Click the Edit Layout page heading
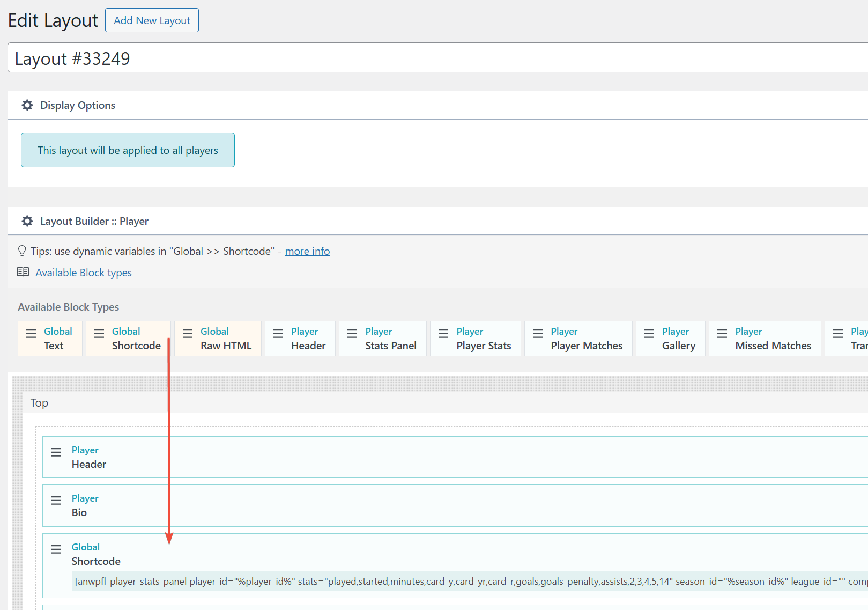 pos(53,20)
